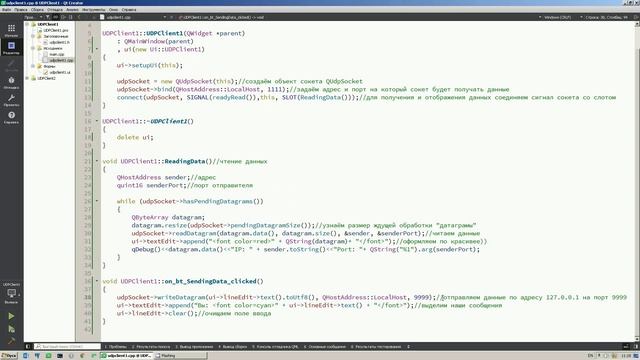Run the project with the green play button
The image size is (640, 360).
(11, 316)
